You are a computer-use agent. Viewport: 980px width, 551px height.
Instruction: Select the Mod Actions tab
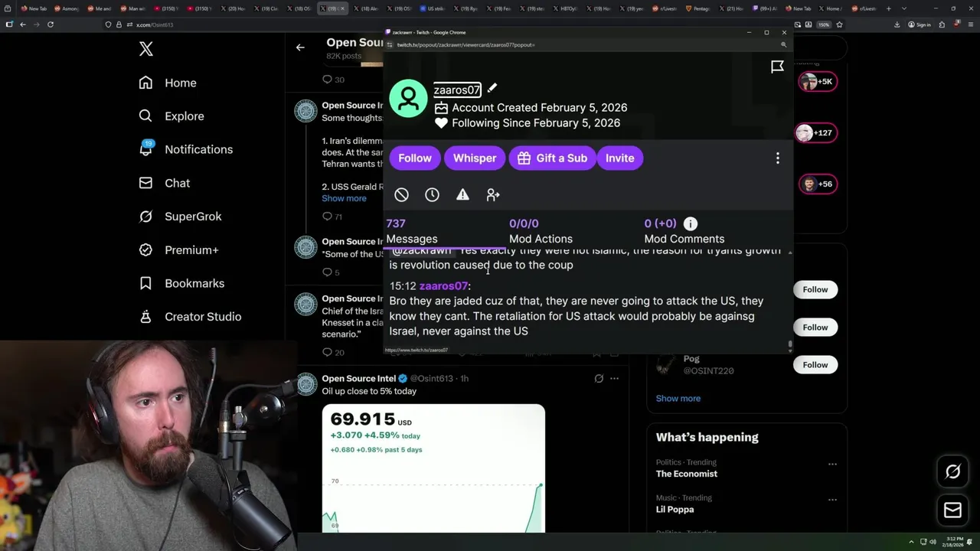point(541,231)
